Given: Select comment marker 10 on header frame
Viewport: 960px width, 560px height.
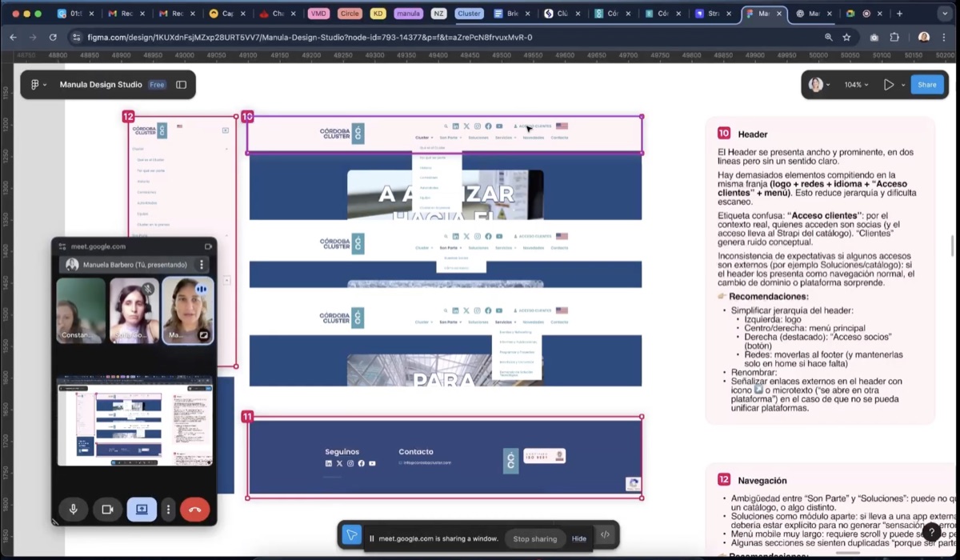Looking at the screenshot, I should (247, 117).
